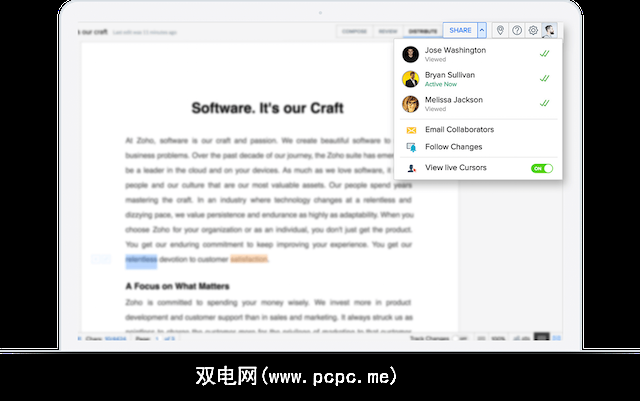The image size is (640, 401).
Task: Click the name Bryan Sullivan
Action: 450,75
